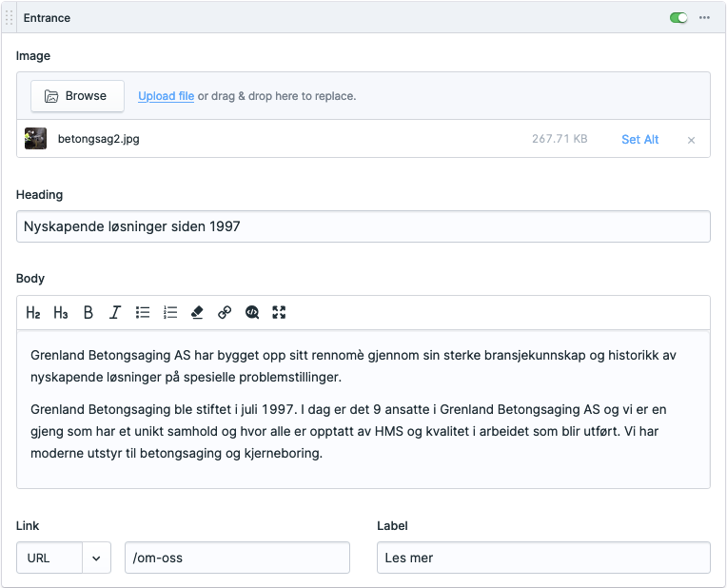Open the Entrance block options menu
This screenshot has height=588, width=727.
(705, 18)
